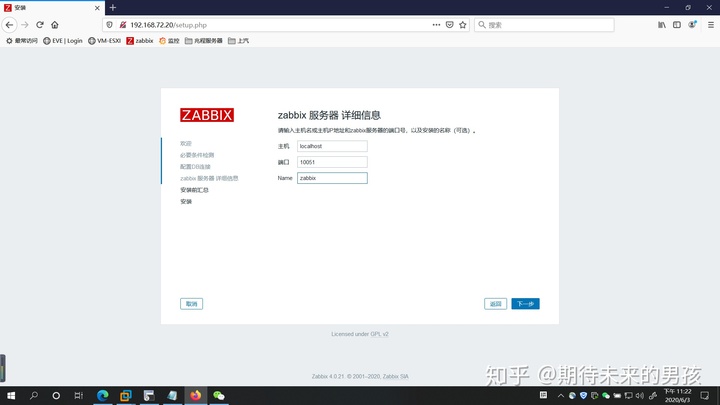Click the 下一步 next step button
Viewport: 720px width, 405px height.
click(x=525, y=304)
